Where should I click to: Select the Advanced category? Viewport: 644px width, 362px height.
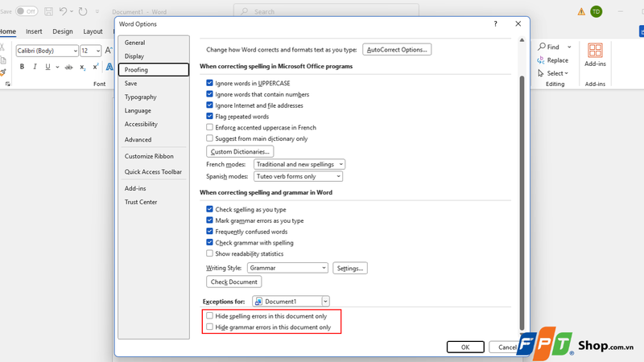pyautogui.click(x=154, y=139)
